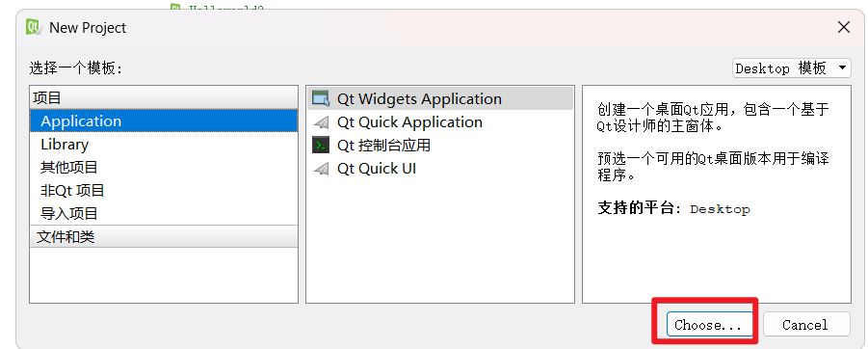This screenshot has height=349, width=868.
Task: Click the Choose... button
Action: click(710, 324)
